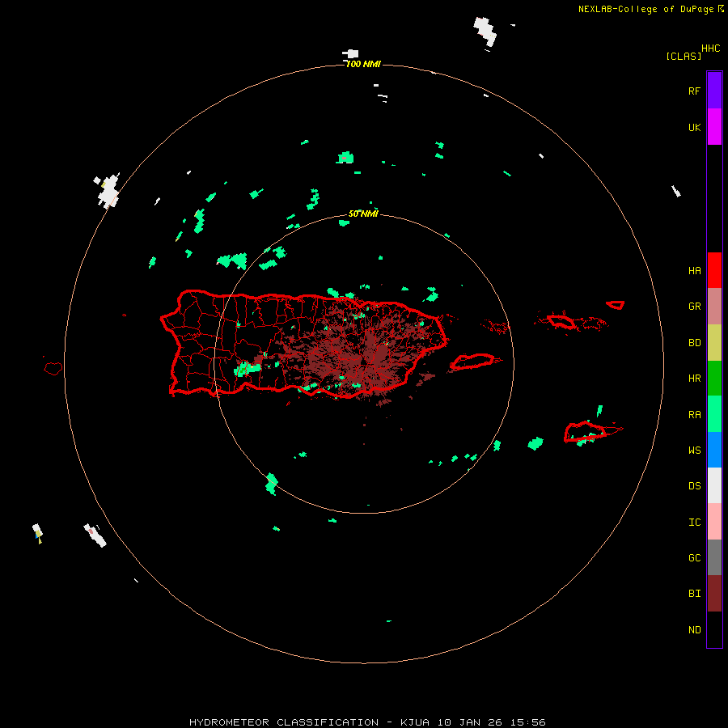Click the GR legend label
The width and height of the screenshot is (728, 728).
tap(694, 306)
